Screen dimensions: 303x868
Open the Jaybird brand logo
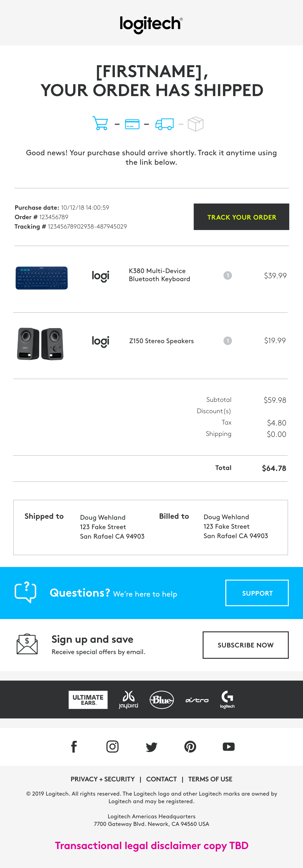pyautogui.click(x=128, y=700)
